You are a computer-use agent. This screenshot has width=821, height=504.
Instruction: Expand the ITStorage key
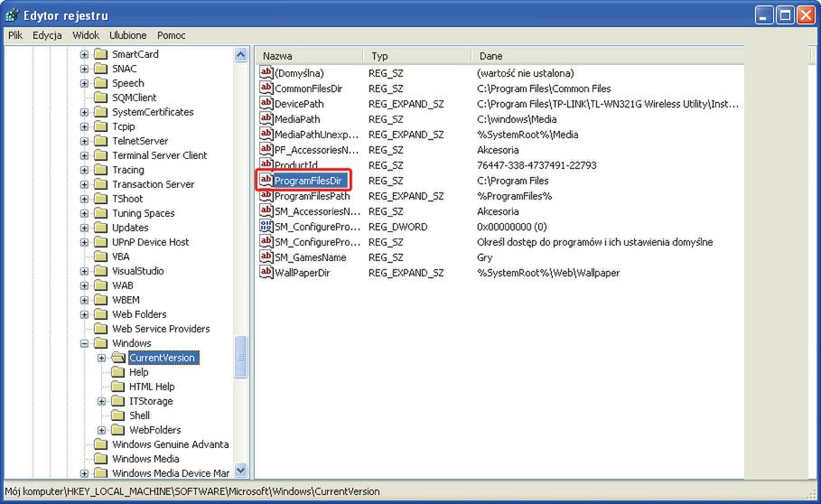pos(101,401)
